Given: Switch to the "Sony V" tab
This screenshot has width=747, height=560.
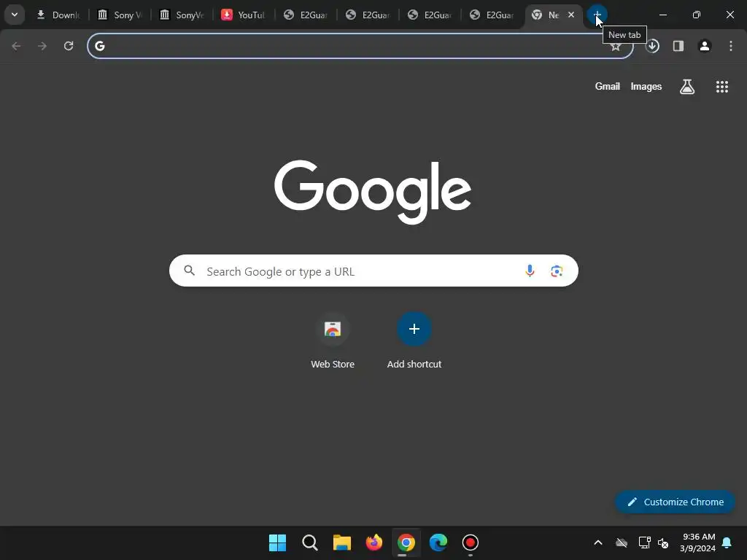Looking at the screenshot, I should (x=120, y=15).
